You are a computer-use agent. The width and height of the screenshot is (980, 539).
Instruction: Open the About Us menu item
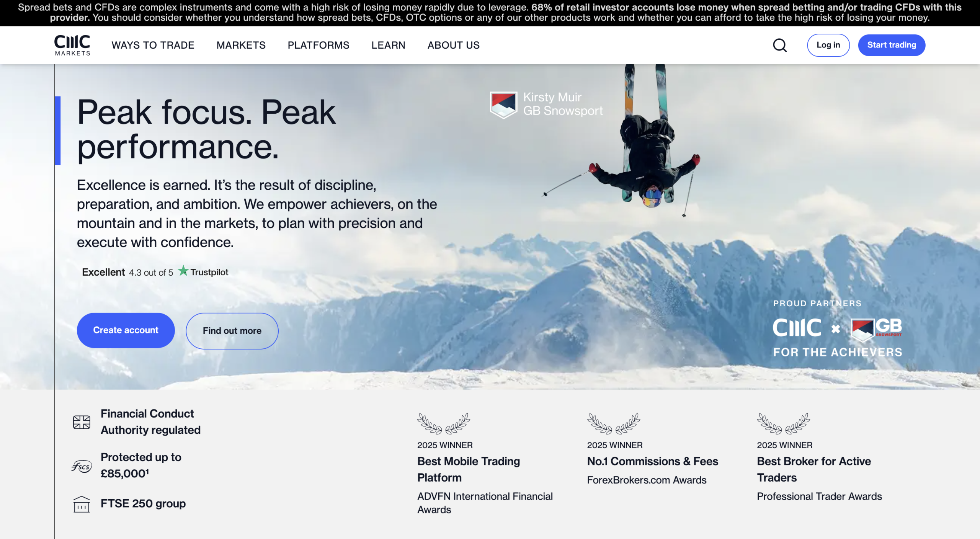(453, 45)
